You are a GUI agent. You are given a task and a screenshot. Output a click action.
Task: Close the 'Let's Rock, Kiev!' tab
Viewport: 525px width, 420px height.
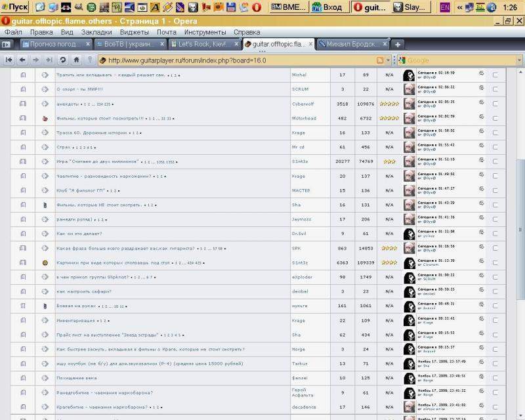pos(236,44)
